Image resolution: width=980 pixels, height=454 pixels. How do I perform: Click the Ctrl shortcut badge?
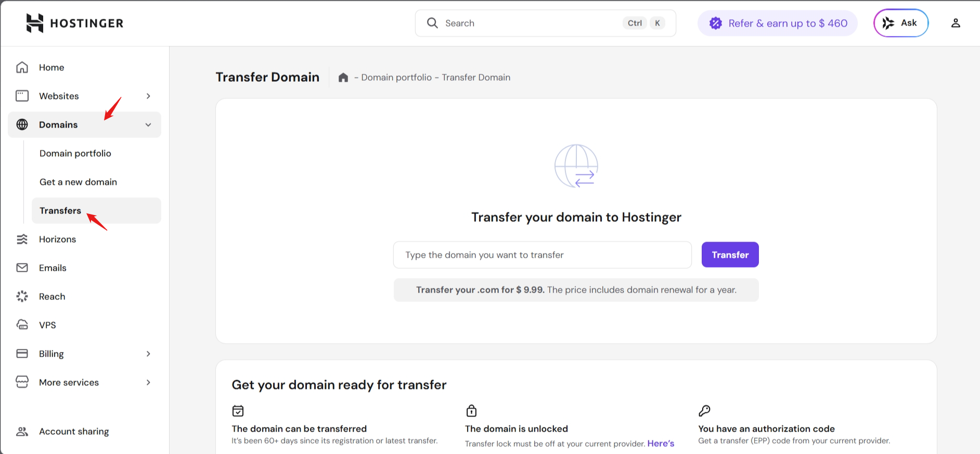click(x=635, y=23)
